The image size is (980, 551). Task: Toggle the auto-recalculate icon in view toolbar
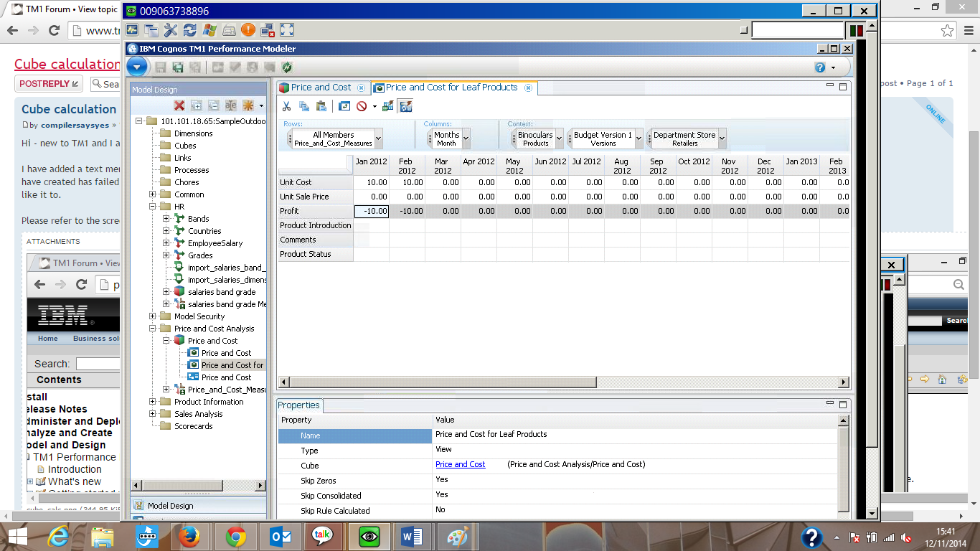[406, 106]
